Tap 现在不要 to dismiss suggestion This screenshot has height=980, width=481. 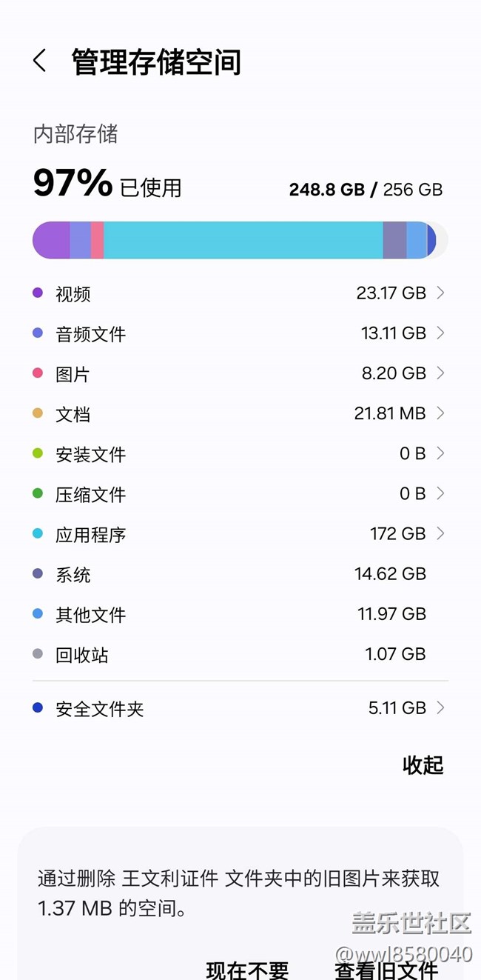pyautogui.click(x=247, y=969)
